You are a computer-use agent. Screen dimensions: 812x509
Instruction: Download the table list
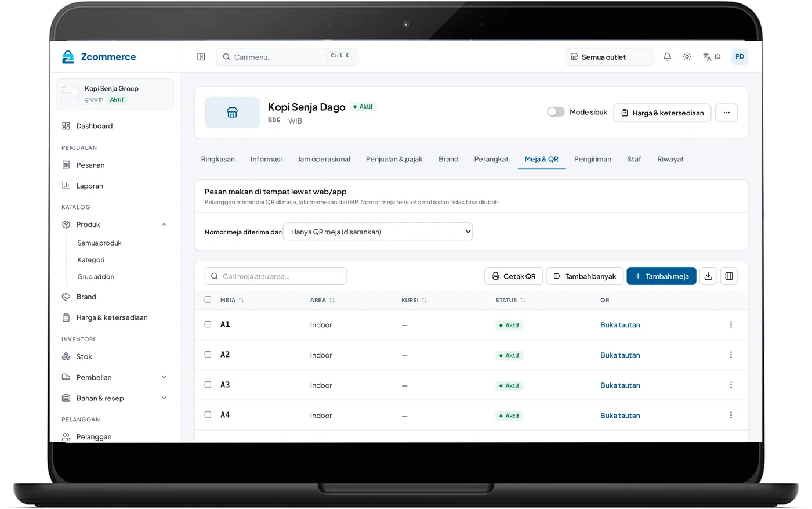click(708, 276)
